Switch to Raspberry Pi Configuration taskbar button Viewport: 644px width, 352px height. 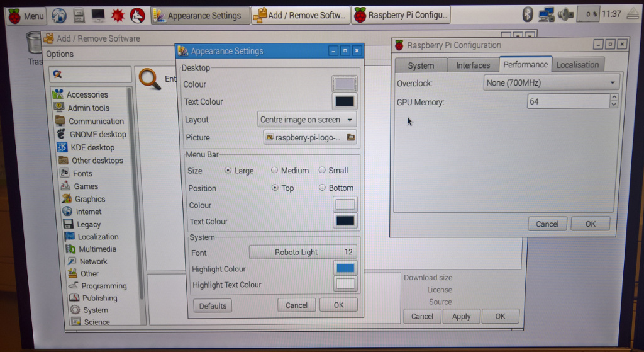pyautogui.click(x=401, y=15)
